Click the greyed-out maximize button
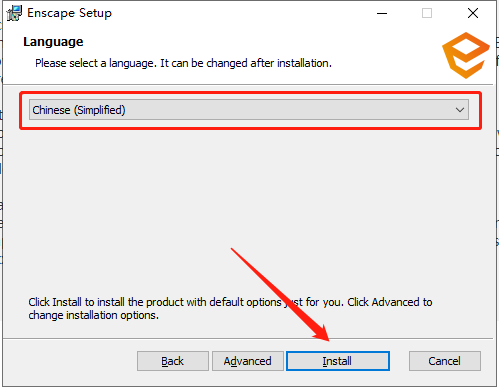The width and height of the screenshot is (499, 389). coord(427,14)
